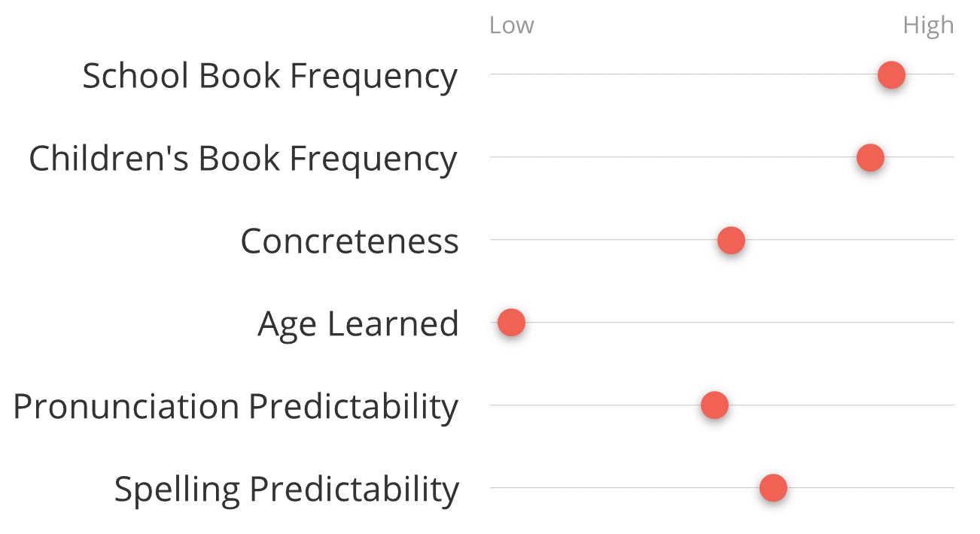Click the Low scale heading
The image size is (980, 534).
tap(511, 26)
